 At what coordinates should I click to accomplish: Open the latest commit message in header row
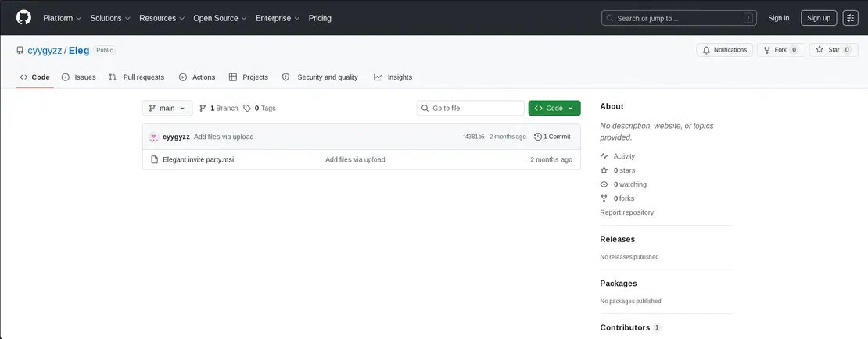[224, 137]
